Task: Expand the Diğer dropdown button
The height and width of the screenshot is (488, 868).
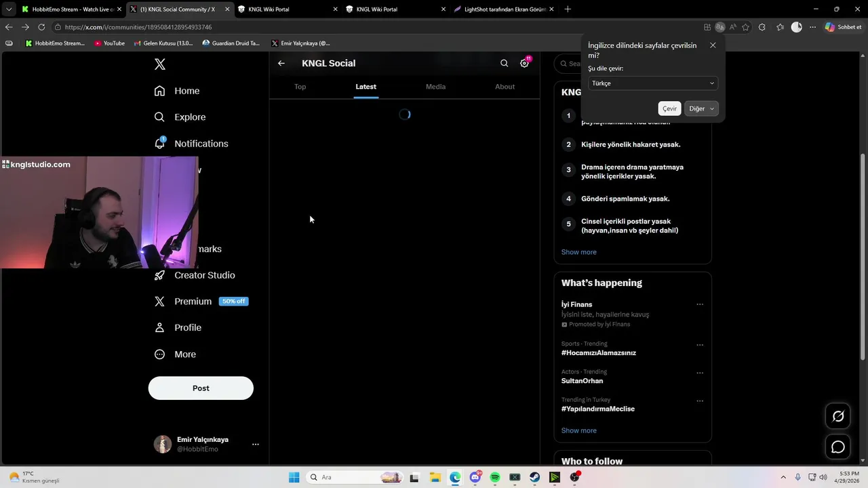Action: tap(701, 108)
